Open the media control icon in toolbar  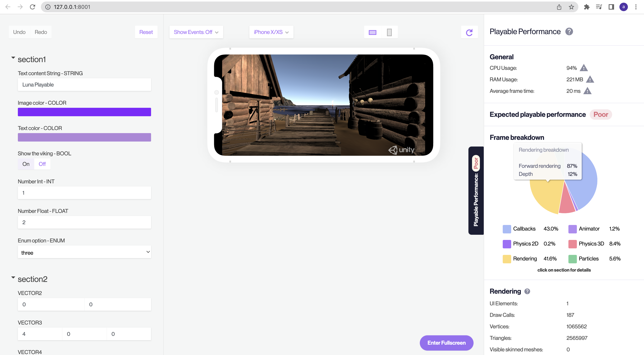599,7
